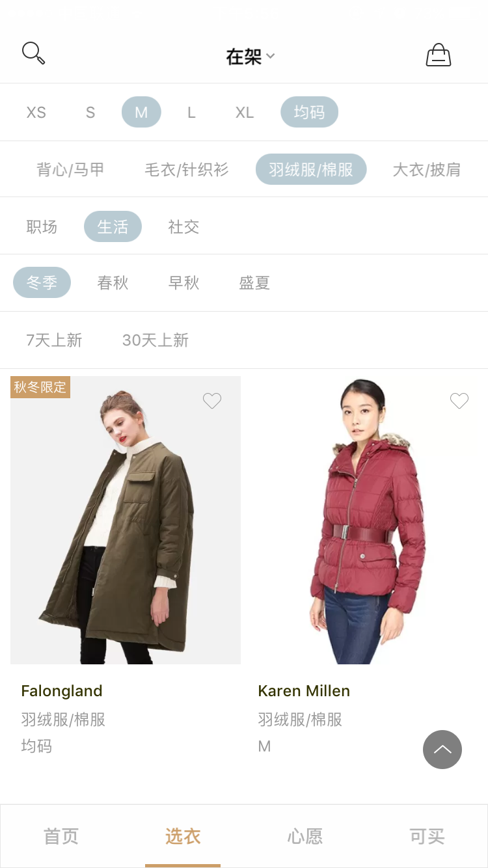Open the olive Falongland coat photo
This screenshot has height=868, width=488.
click(126, 520)
